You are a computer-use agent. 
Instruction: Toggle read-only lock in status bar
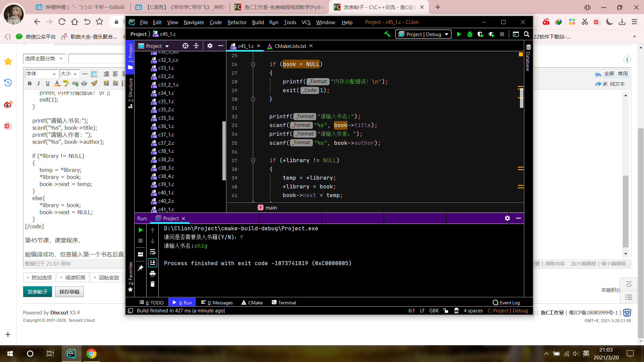446,311
